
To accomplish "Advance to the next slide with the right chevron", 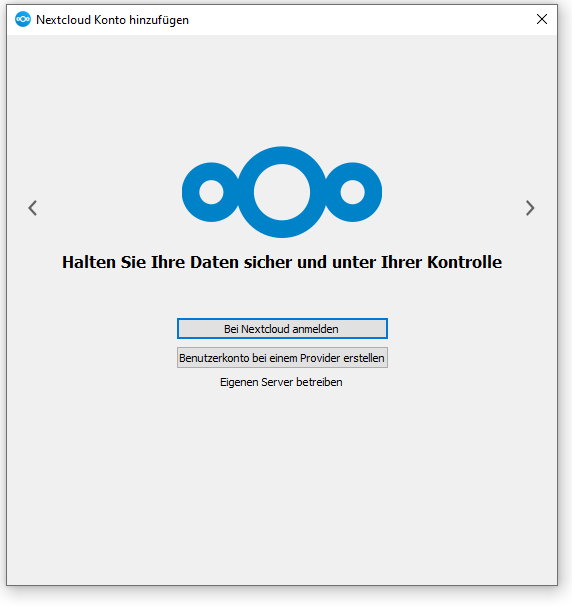I will (x=530, y=208).
